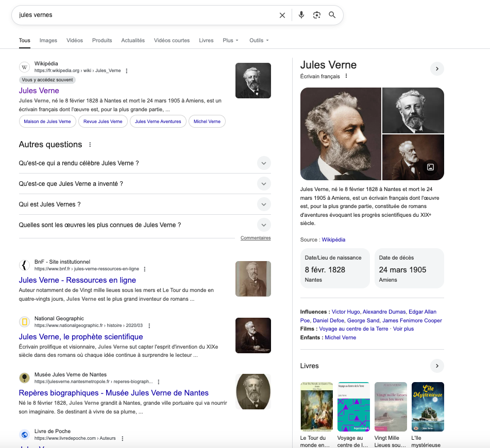Clear the search box with the X icon
Image resolution: width=490 pixels, height=448 pixels.
[282, 15]
